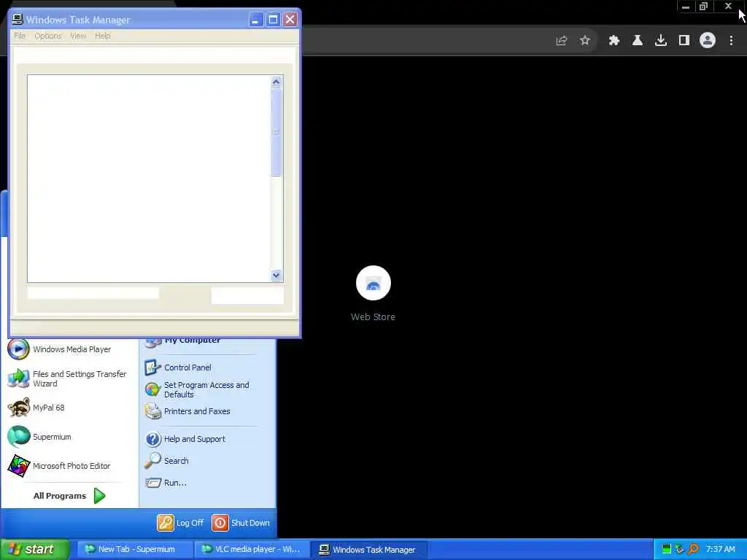
Task: Click the vertical scrollbar thumb in Task Manager
Action: 276,132
